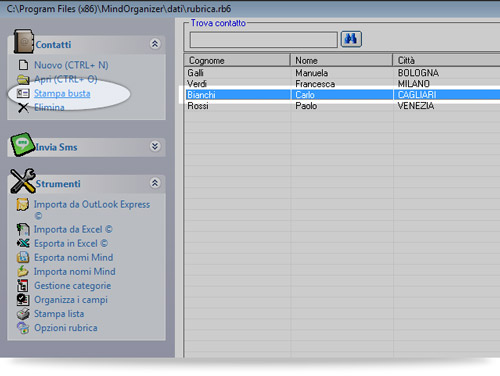The image size is (500, 376).
Task: Select the Rossi contact row
Action: (x=342, y=106)
